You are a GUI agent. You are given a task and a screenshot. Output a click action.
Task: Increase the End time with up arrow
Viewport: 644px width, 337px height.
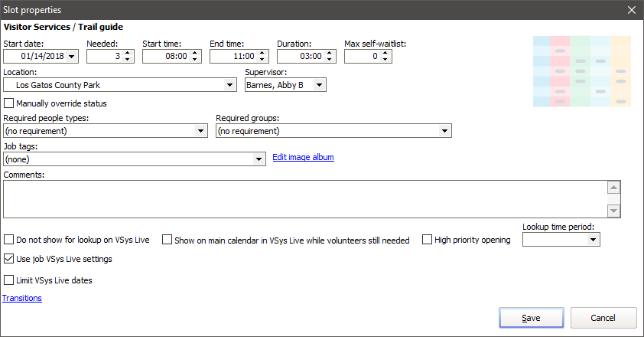[263, 53]
